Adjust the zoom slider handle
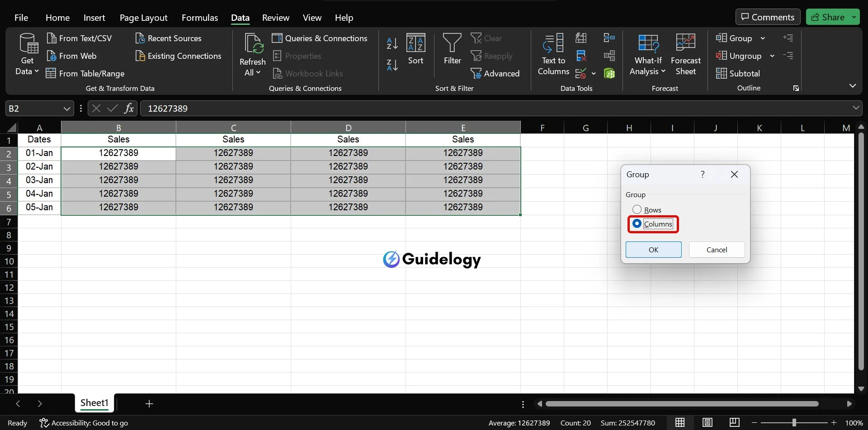This screenshot has width=868, height=430. tap(794, 423)
